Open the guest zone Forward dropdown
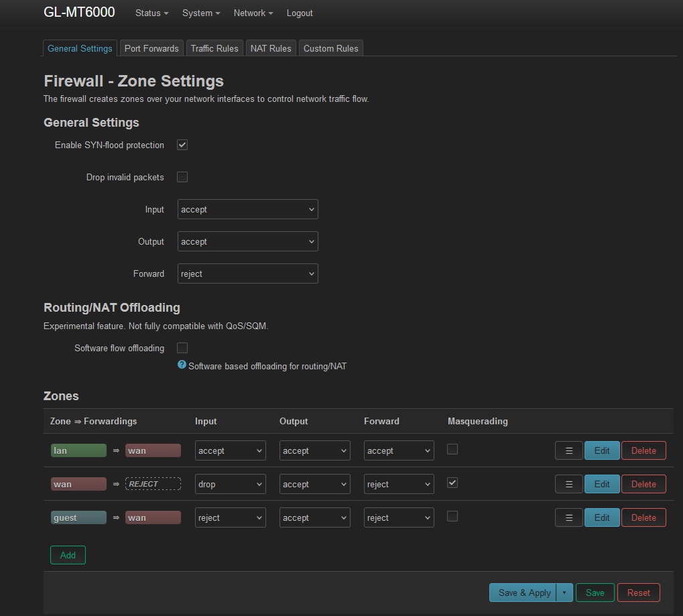Image resolution: width=683 pixels, height=616 pixels. (399, 517)
